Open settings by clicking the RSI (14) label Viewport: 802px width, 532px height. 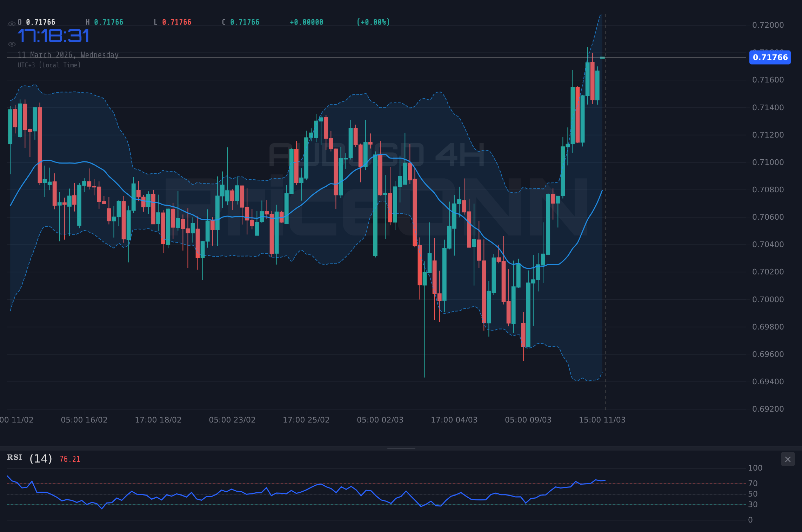click(x=28, y=458)
